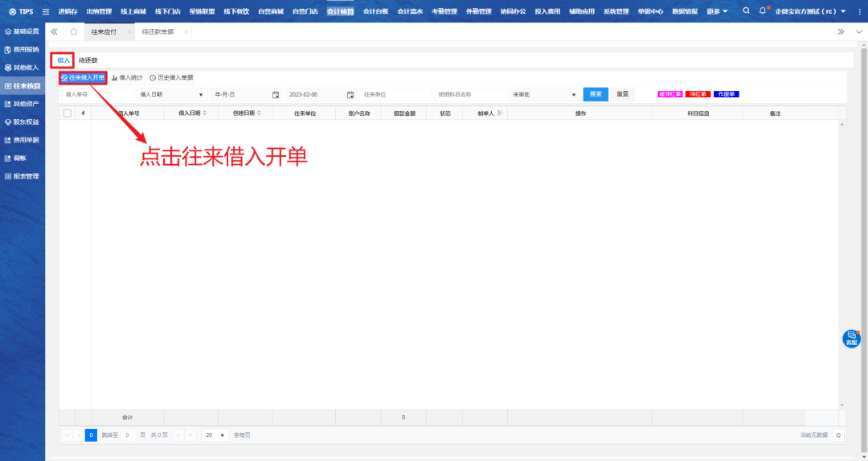This screenshot has height=461, width=868.
Task: Click the red 冲红单 color legend tag
Action: [697, 94]
